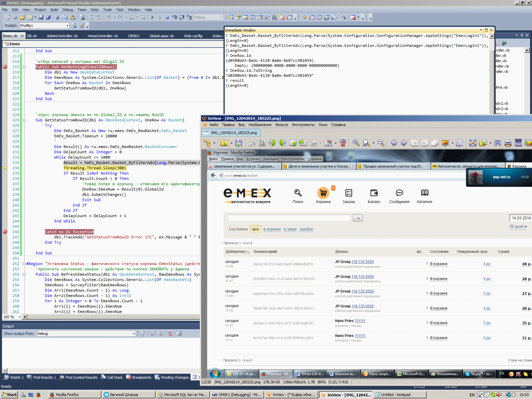532x399 pixels.
Task: Open the Publish Profile1 dropdown
Action: click(x=67, y=26)
